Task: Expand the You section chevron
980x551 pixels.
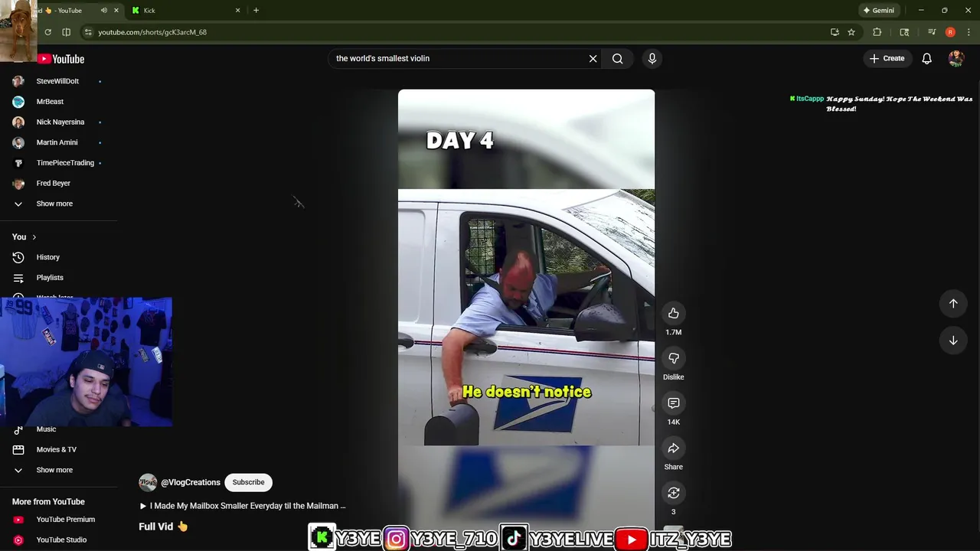Action: (34, 237)
